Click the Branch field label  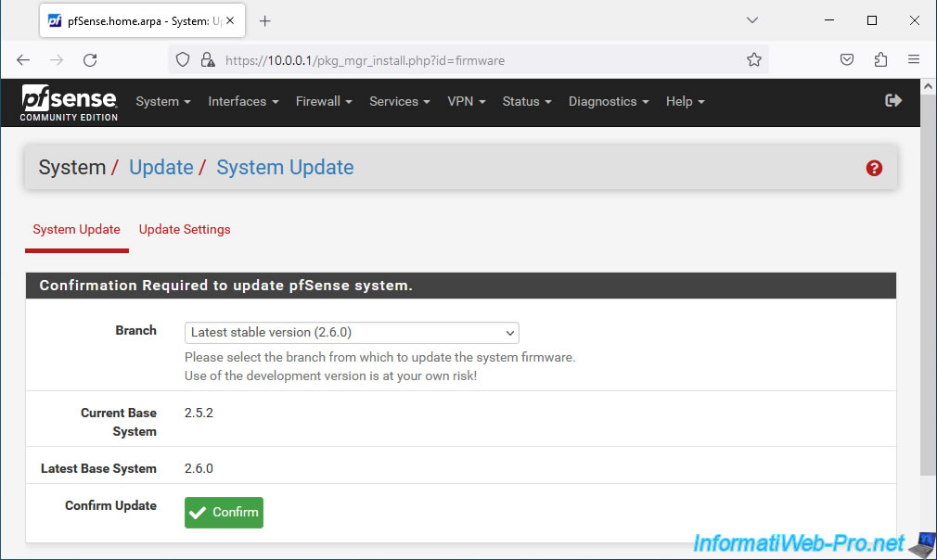(x=135, y=331)
